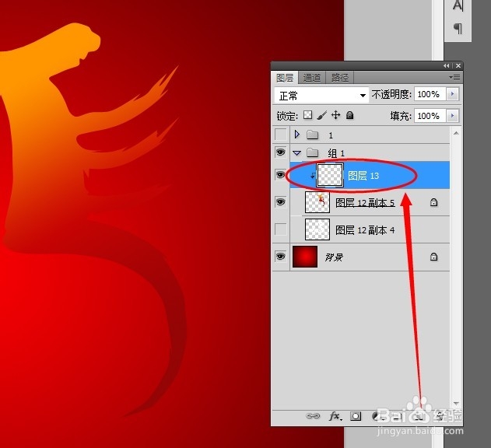The image size is (491, 448).
Task: Select layer name 图层 12 副本 4
Action: (x=365, y=230)
